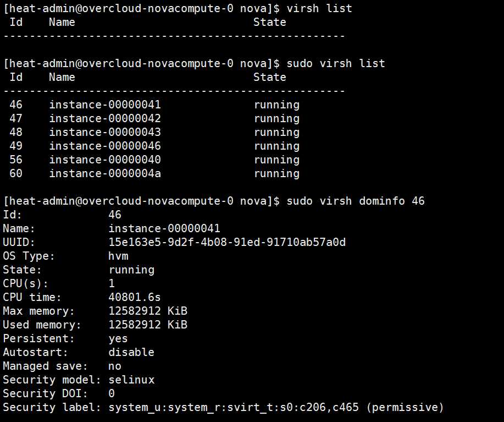This screenshot has width=504, height=422.
Task: Click the Security model value selinux
Action: (x=131, y=380)
